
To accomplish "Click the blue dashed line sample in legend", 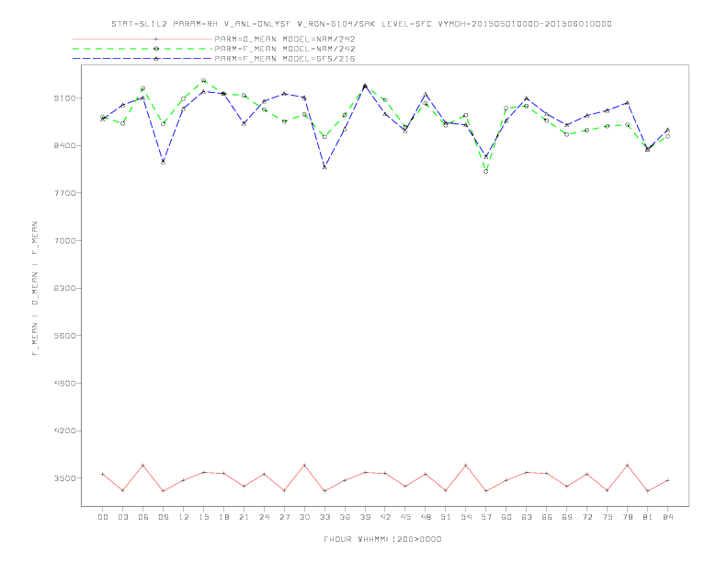I will click(142, 59).
